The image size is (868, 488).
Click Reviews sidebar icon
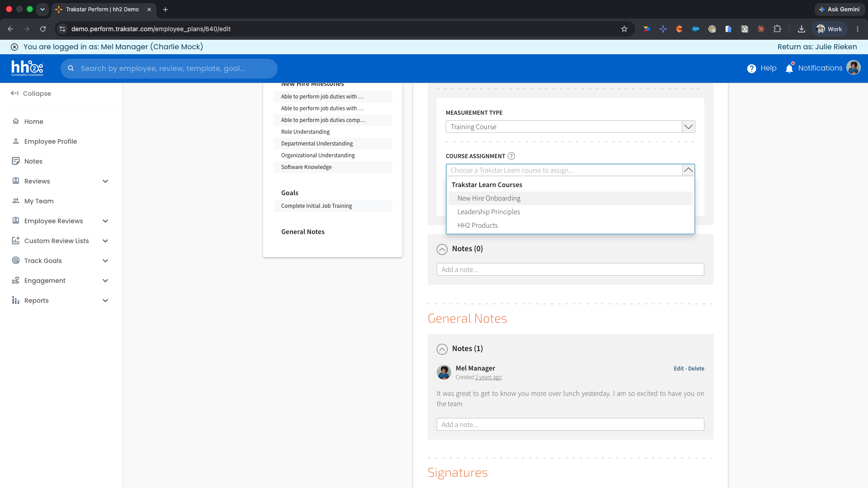16,181
